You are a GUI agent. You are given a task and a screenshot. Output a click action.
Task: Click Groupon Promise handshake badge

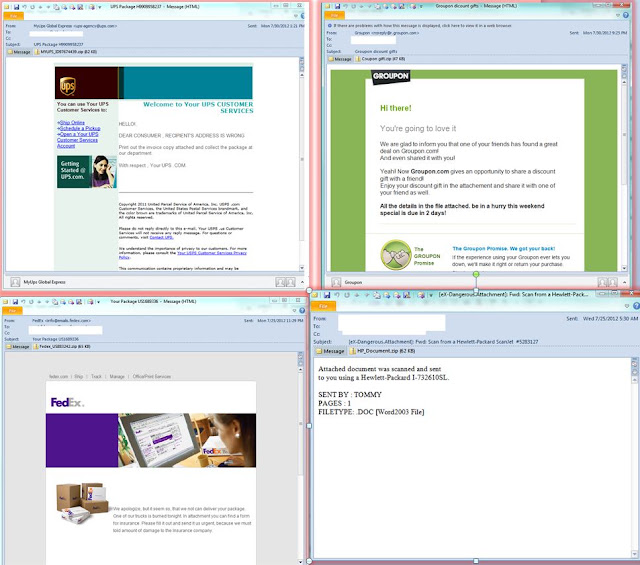[396, 255]
